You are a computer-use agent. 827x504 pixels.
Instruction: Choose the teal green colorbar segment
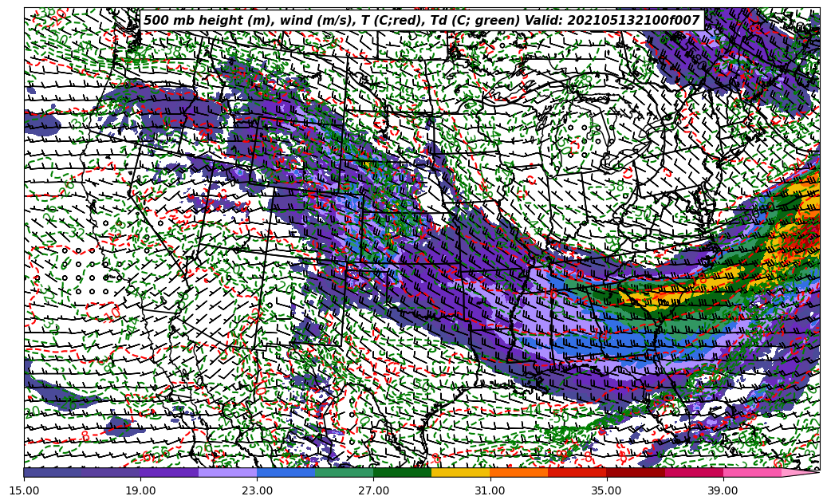click(x=344, y=473)
